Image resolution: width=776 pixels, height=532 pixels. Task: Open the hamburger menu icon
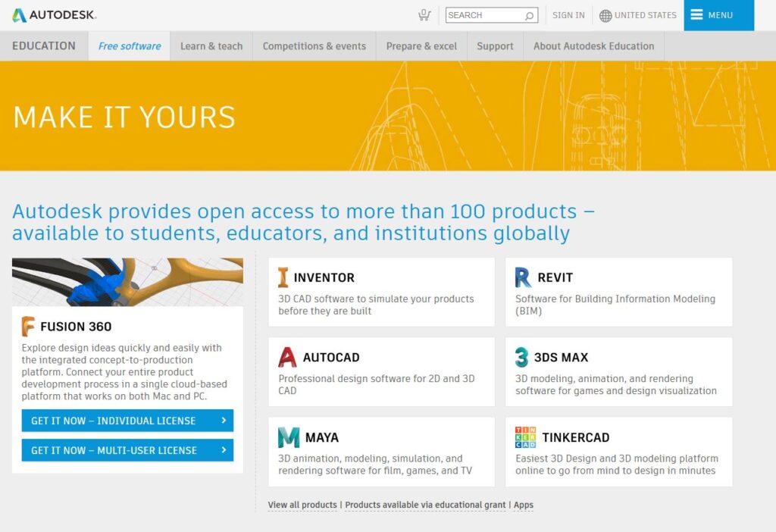696,15
